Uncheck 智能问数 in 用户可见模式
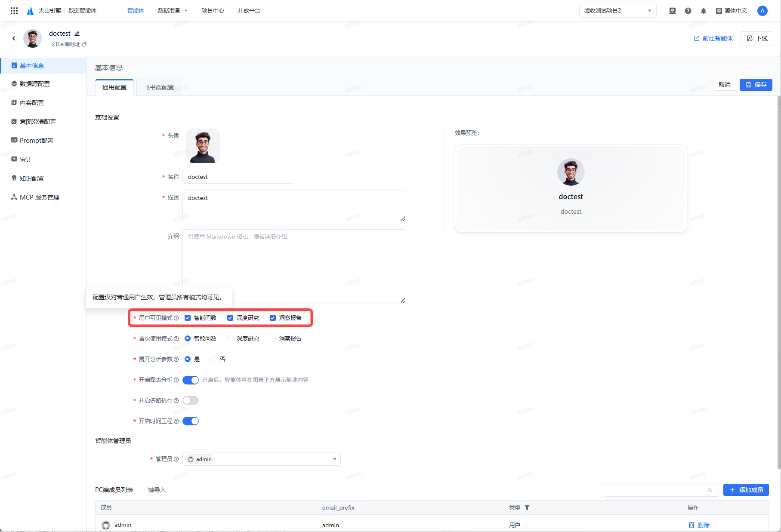Image resolution: width=781 pixels, height=532 pixels. (x=188, y=318)
